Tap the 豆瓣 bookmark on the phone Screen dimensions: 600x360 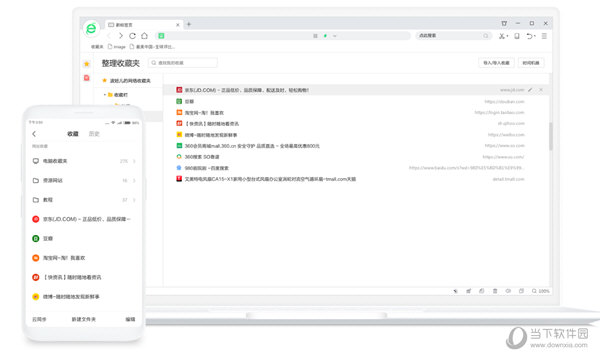pyautogui.click(x=84, y=238)
